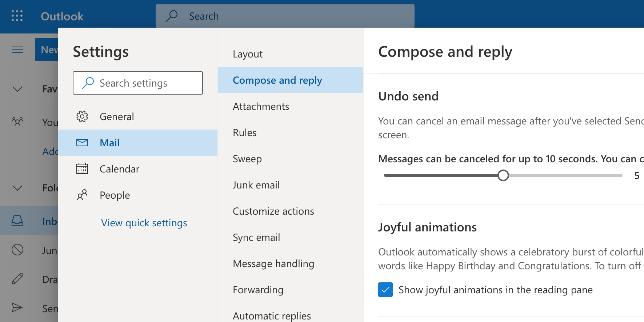Uncheck Show joyful animations checkbox
Screen dimensions: 644x322
[385, 290]
